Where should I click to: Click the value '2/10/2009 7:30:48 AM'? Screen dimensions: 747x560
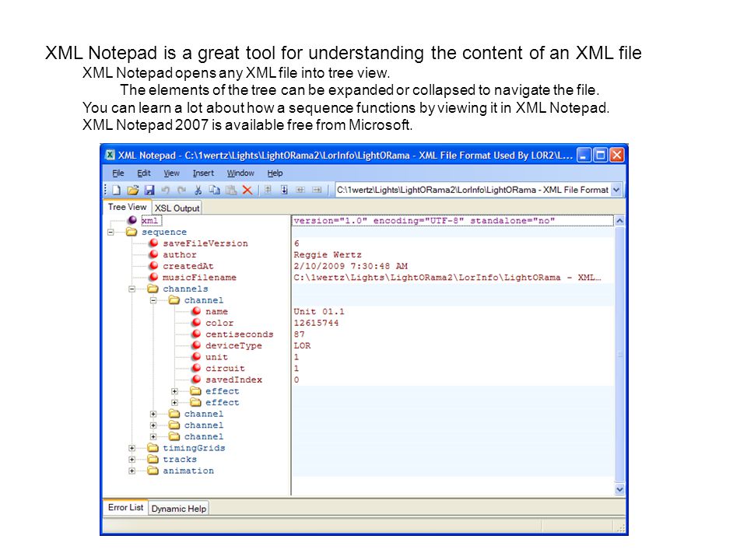tap(351, 266)
